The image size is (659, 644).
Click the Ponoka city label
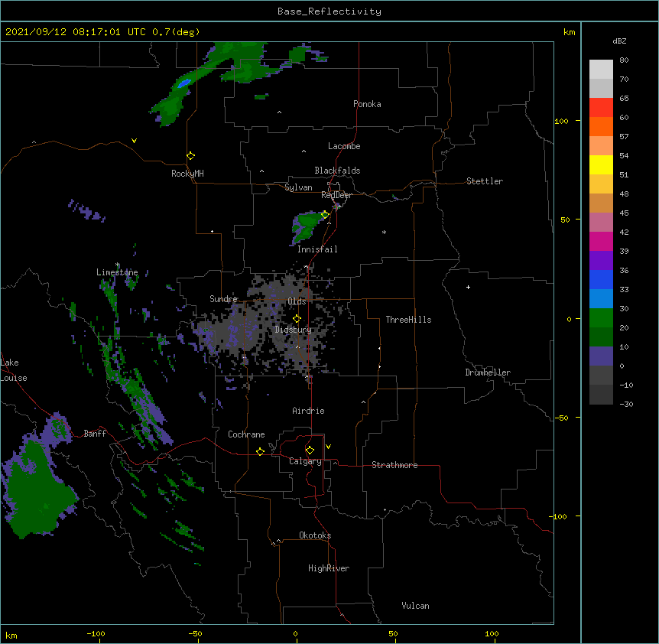point(367,104)
